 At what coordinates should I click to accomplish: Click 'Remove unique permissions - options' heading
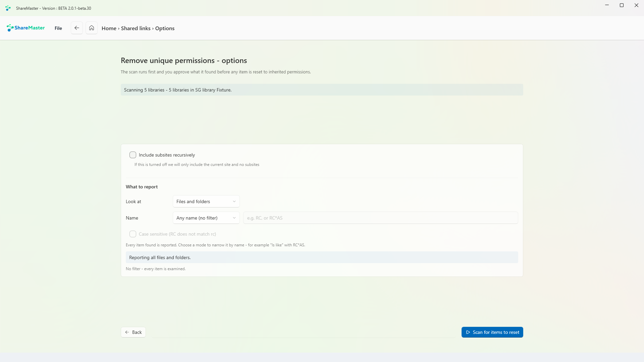coord(184,60)
